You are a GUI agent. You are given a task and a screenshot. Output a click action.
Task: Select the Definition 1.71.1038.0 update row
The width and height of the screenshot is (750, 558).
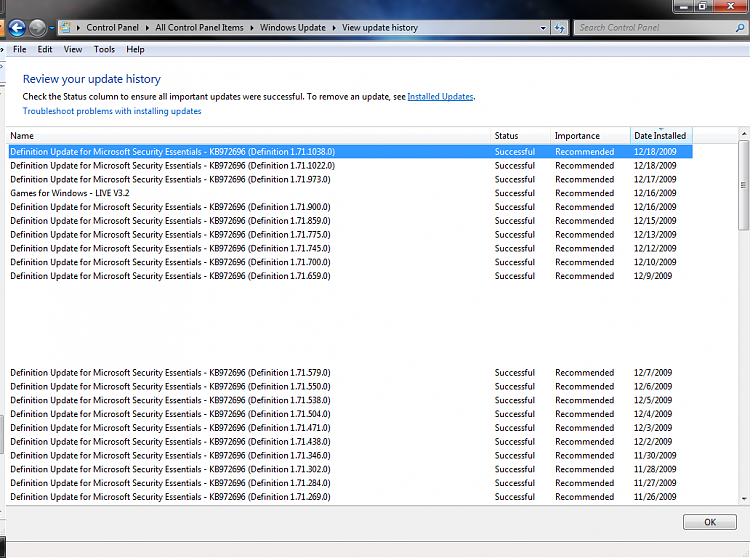coord(351,152)
